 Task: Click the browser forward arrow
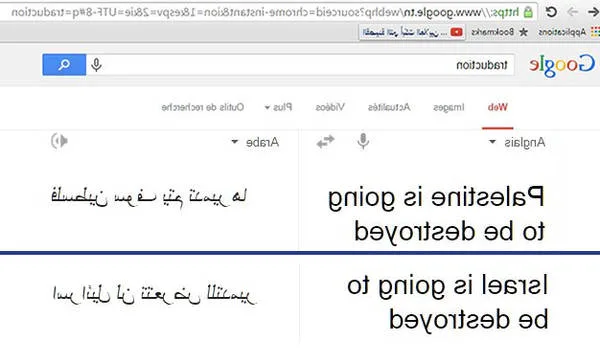coord(572,12)
